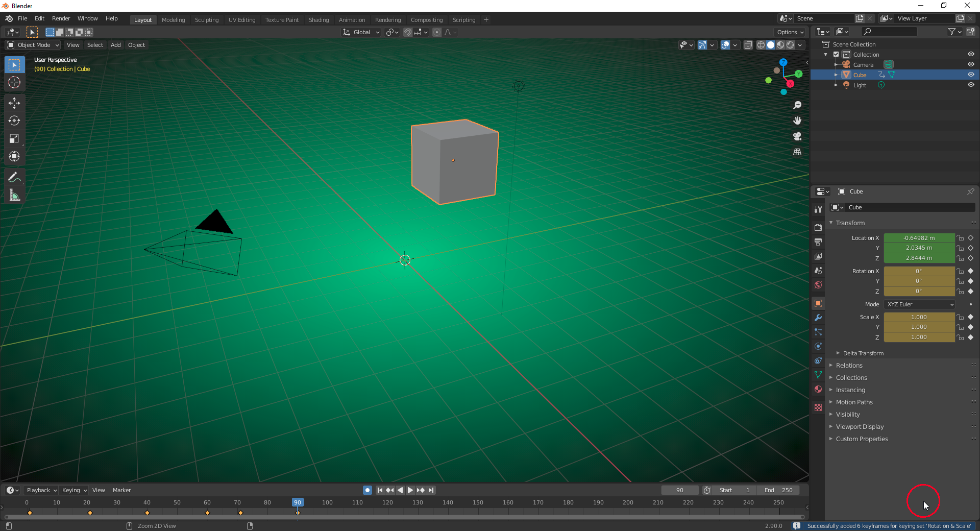Click the Scale Z value field
Image resolution: width=980 pixels, height=531 pixels.
pos(919,337)
